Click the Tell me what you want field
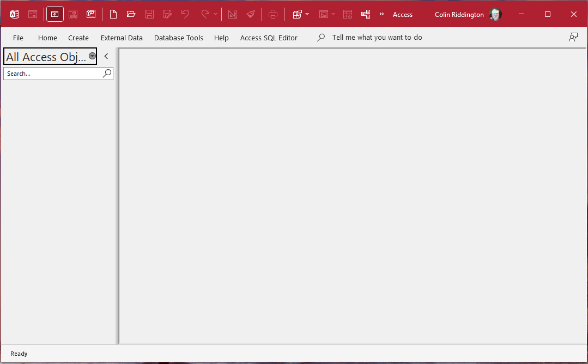Screen dimensions: 588x364 377,38
